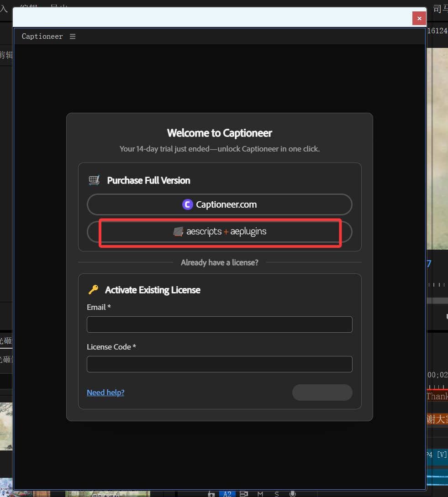Toggle the A2 track targeting button
The image size is (448, 497).
[227, 494]
